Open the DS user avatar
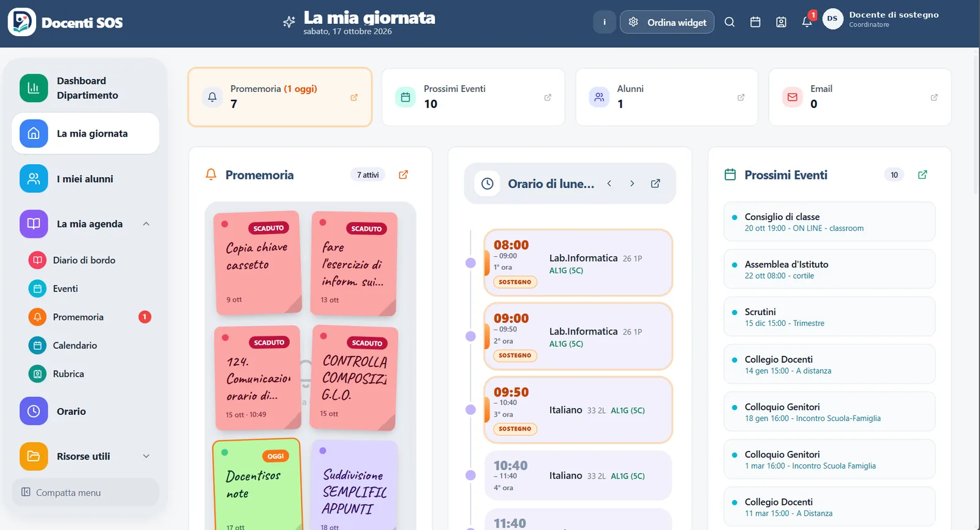980x530 pixels. pyautogui.click(x=832, y=19)
